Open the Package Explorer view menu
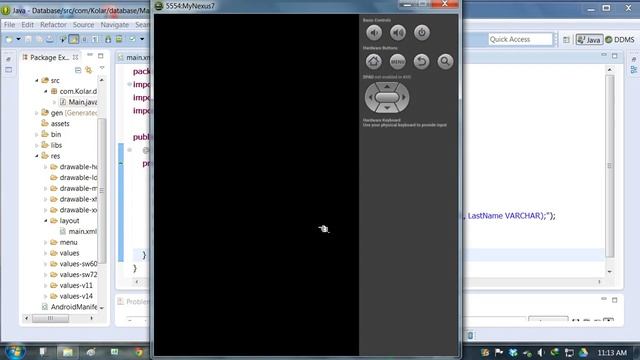This screenshot has width=640, height=360. tap(102, 68)
